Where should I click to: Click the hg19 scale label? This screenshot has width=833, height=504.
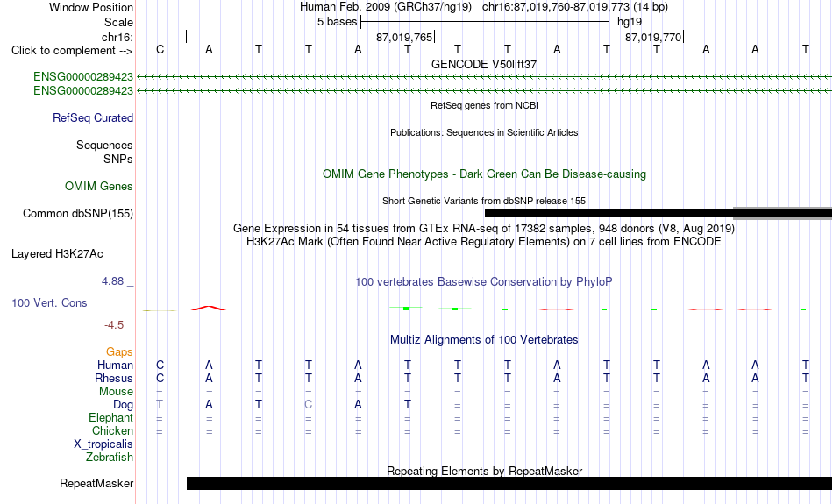tap(630, 22)
